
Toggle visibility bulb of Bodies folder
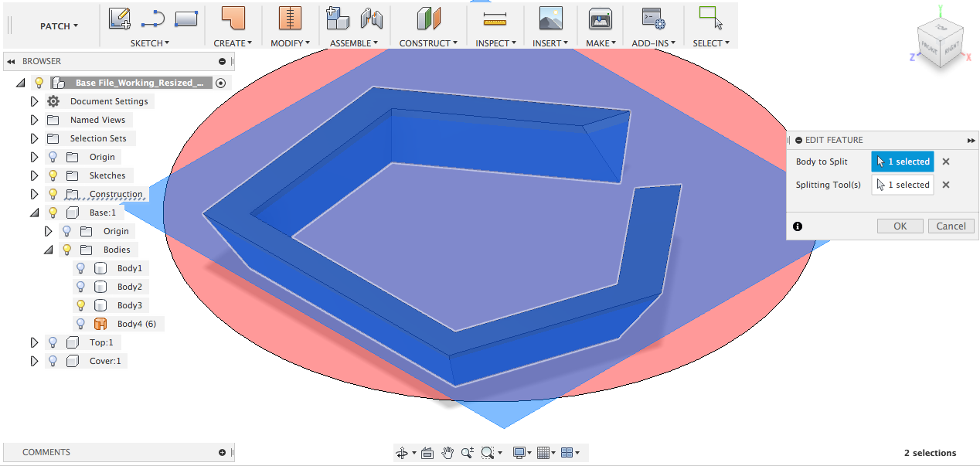(x=66, y=250)
